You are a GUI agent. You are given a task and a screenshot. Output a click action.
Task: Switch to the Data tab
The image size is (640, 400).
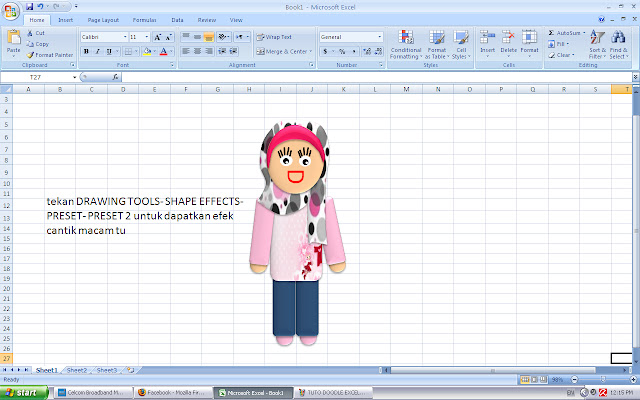pyautogui.click(x=177, y=20)
